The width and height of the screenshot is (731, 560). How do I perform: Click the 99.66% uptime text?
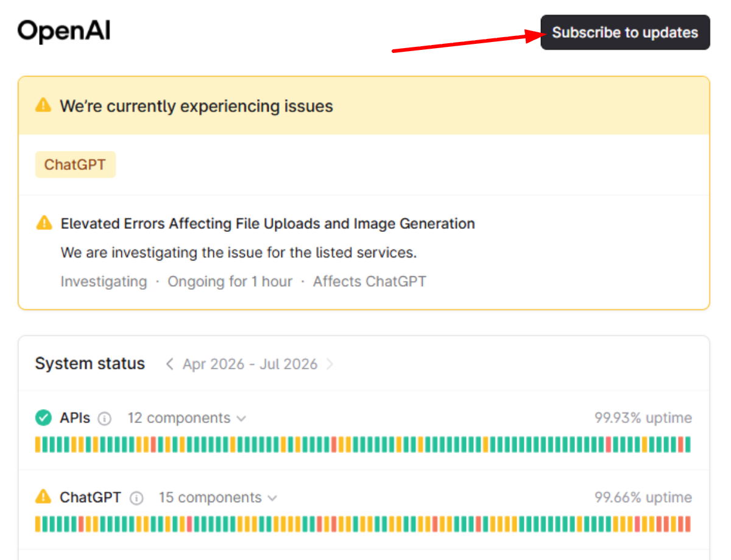(643, 497)
